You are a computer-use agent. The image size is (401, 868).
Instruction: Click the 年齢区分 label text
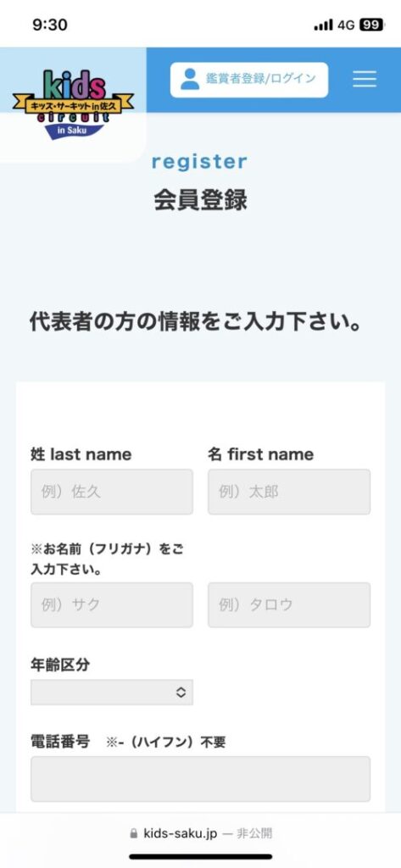coord(60,665)
